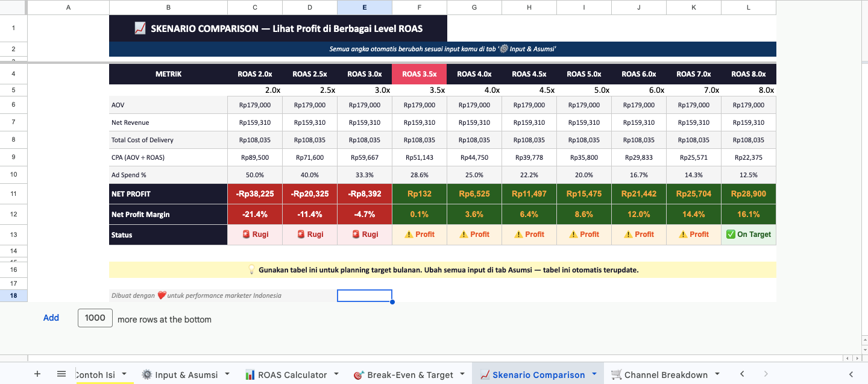The width and height of the screenshot is (868, 384).
Task: Select column E header
Action: (x=364, y=7)
